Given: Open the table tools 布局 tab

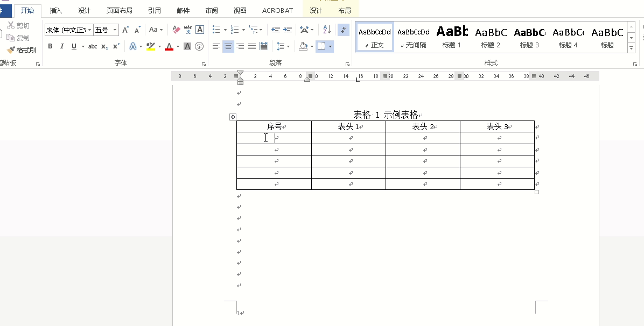Looking at the screenshot, I should click(345, 11).
